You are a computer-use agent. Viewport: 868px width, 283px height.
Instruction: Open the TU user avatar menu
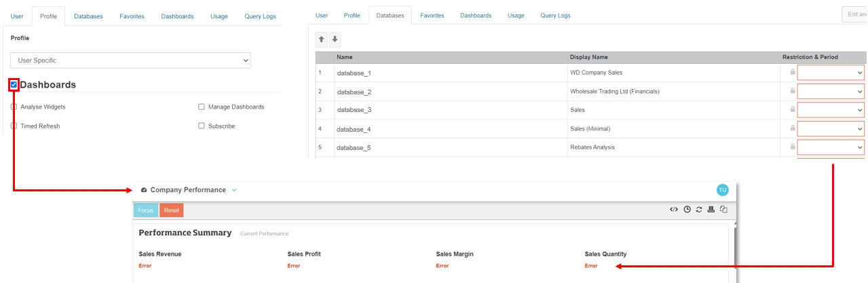pos(722,190)
